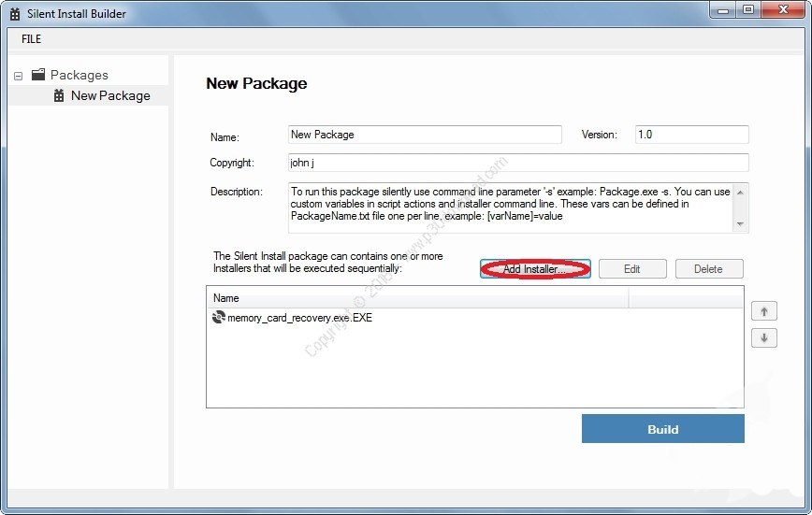The height and width of the screenshot is (515, 812).
Task: Move installer up with the up arrow
Action: click(x=763, y=311)
